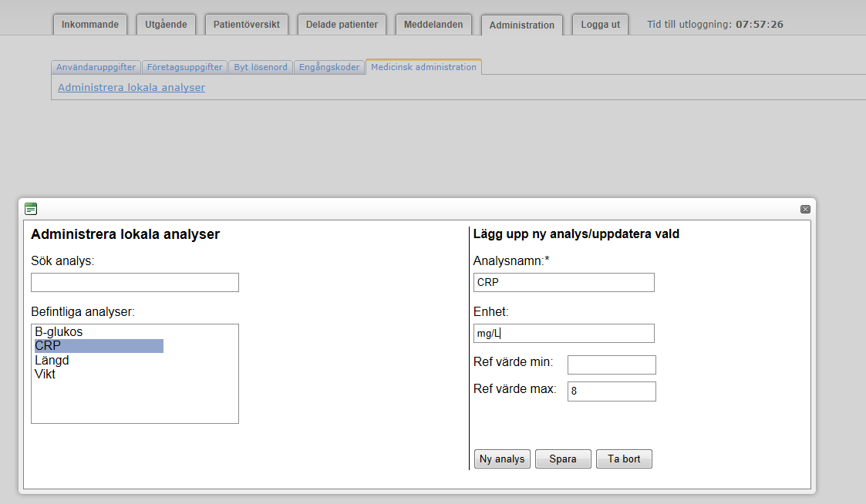Click the logout countdown timer text
Viewport: 866px width, 504px height.
[715, 25]
